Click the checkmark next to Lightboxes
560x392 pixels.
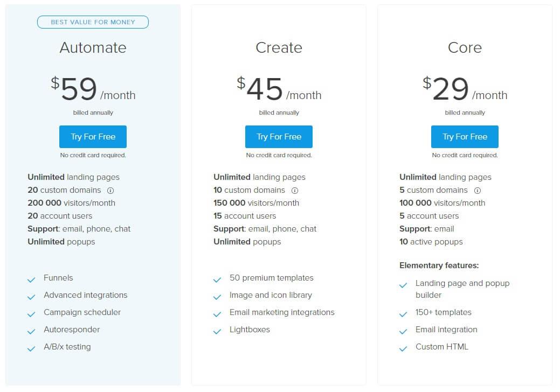217,331
